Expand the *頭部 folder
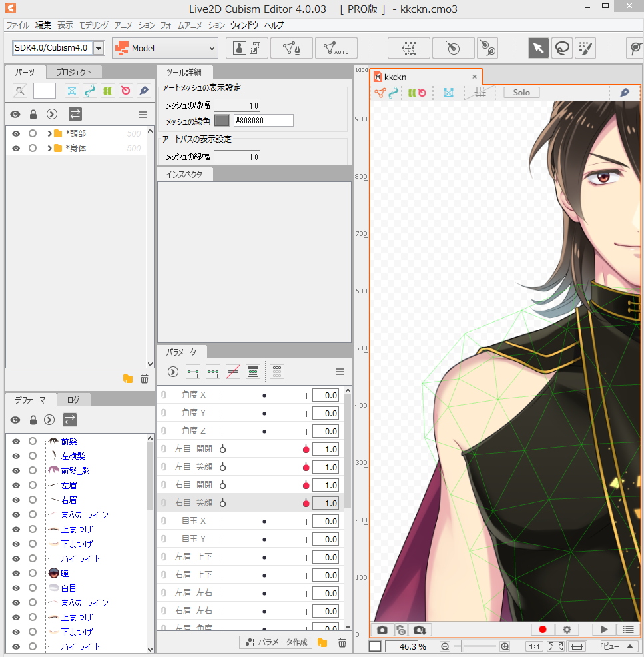644x657 pixels. pyautogui.click(x=49, y=134)
